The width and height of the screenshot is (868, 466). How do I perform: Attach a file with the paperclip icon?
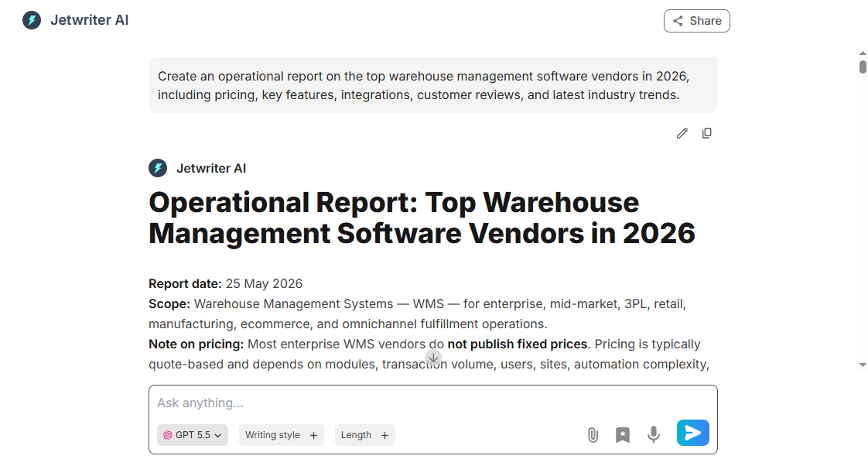click(x=593, y=435)
